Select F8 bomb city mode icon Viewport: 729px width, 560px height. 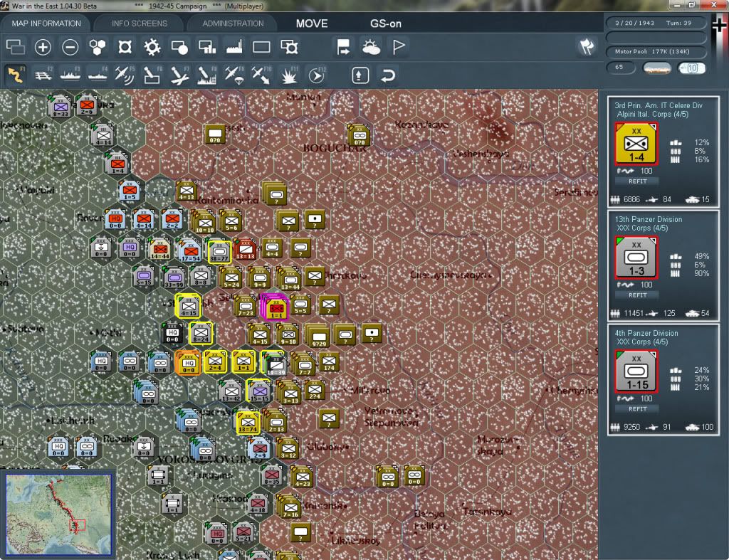point(207,75)
